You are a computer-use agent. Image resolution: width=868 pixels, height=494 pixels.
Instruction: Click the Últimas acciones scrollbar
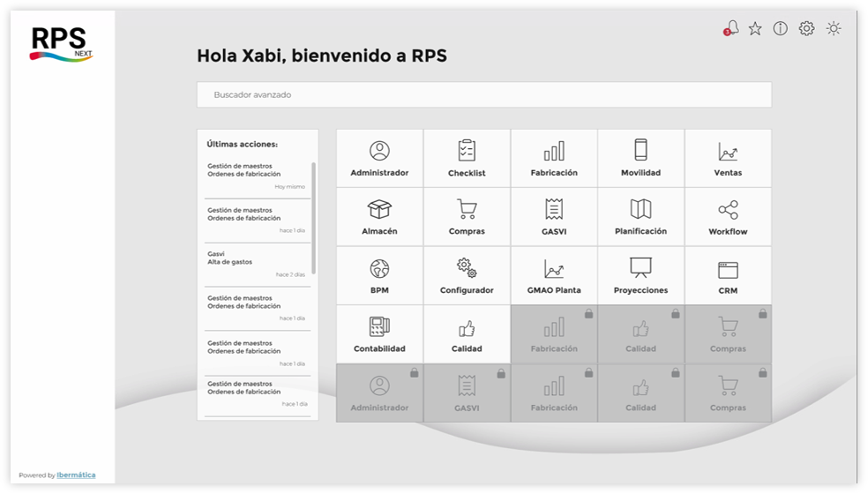coord(314,218)
